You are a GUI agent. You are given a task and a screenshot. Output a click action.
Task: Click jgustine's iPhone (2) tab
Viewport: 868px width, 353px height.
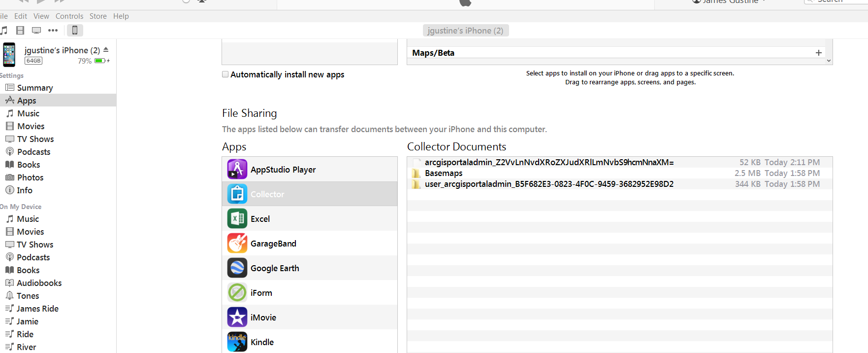point(466,31)
